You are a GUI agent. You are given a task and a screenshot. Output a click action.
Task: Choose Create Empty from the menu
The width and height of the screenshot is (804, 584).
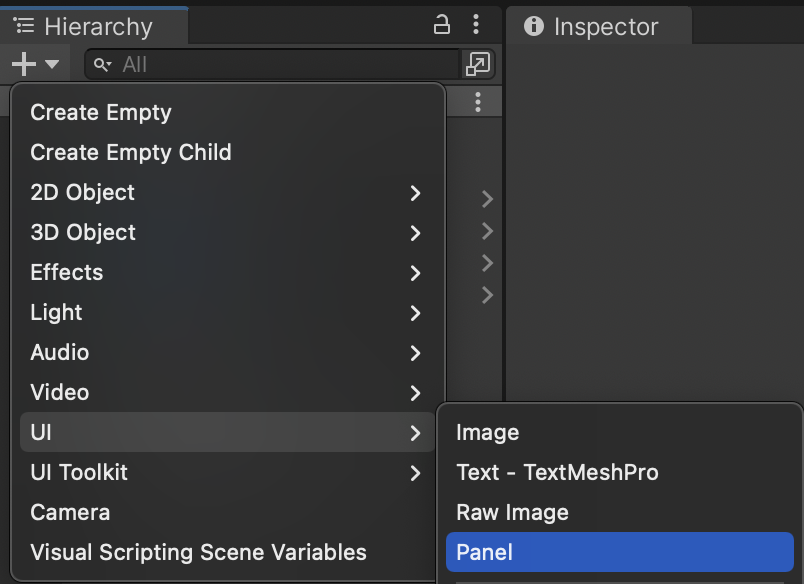tap(101, 112)
